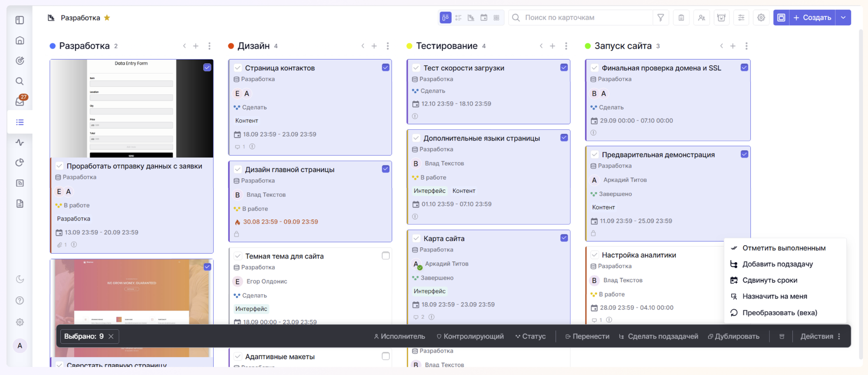Click the green dot of Запуск сайта column

(x=588, y=46)
